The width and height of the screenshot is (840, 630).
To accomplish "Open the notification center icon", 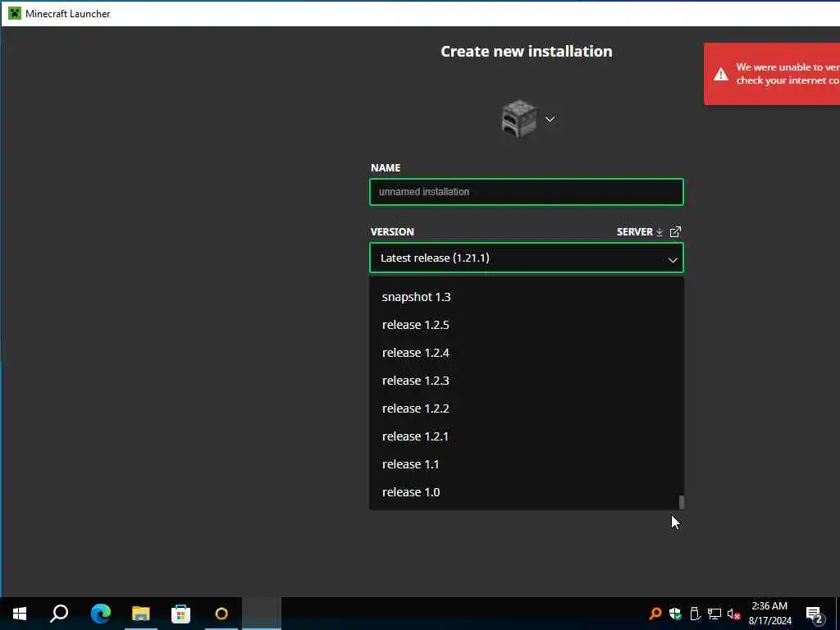I will pyautogui.click(x=815, y=614).
